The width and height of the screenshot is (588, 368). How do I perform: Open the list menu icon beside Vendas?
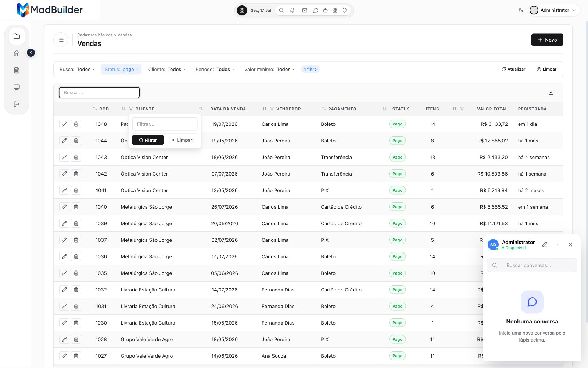(61, 40)
